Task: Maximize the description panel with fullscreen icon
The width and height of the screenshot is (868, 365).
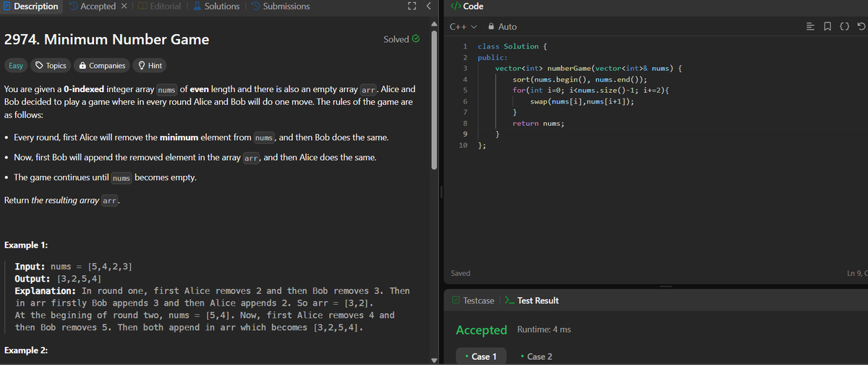Action: click(412, 7)
